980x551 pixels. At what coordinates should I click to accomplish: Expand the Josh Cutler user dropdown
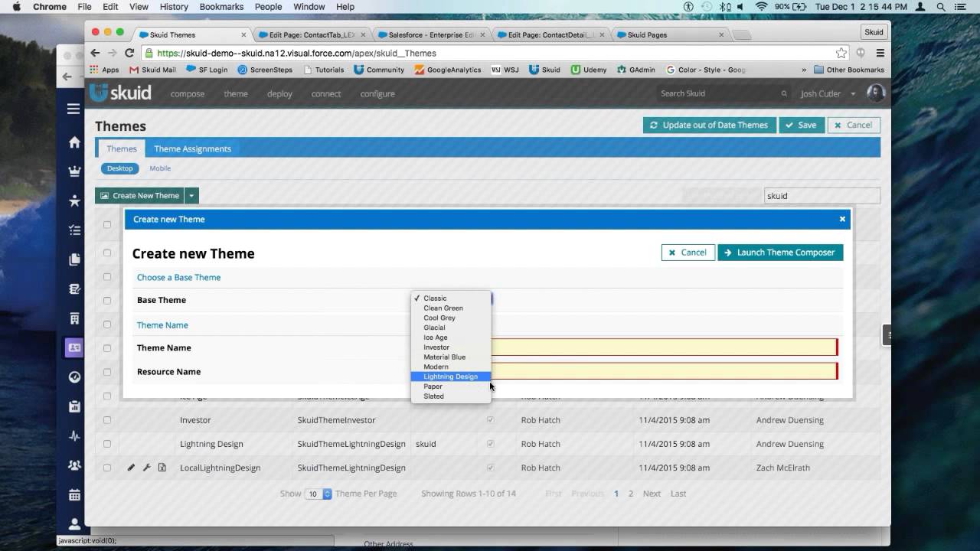[x=853, y=93]
